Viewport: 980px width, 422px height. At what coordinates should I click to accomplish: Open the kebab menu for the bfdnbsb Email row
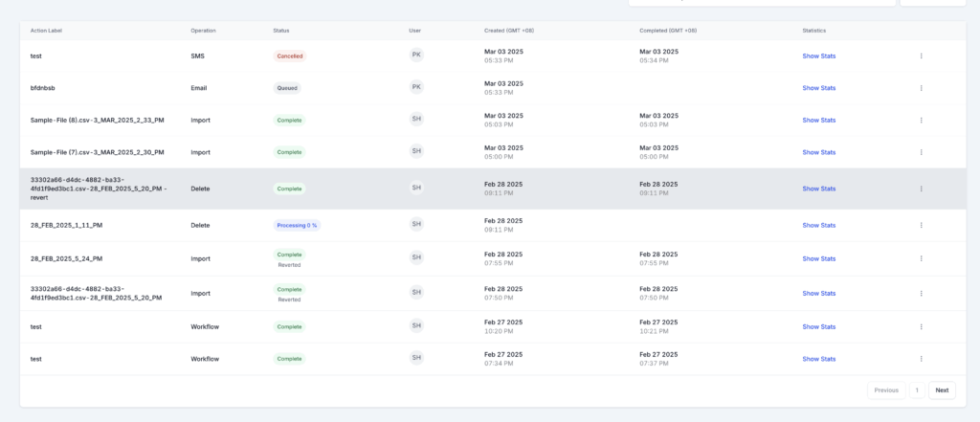pyautogui.click(x=921, y=88)
